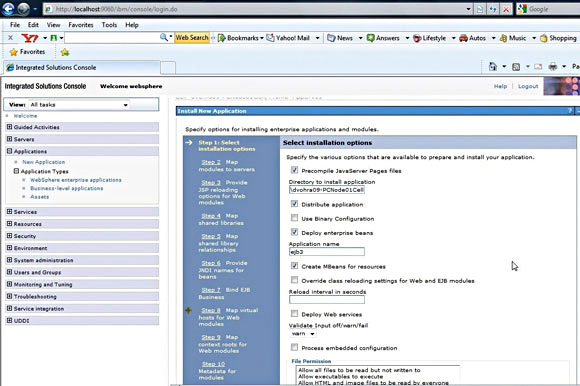
Task: Enable Process embedded configuration checkbox
Action: tap(294, 347)
